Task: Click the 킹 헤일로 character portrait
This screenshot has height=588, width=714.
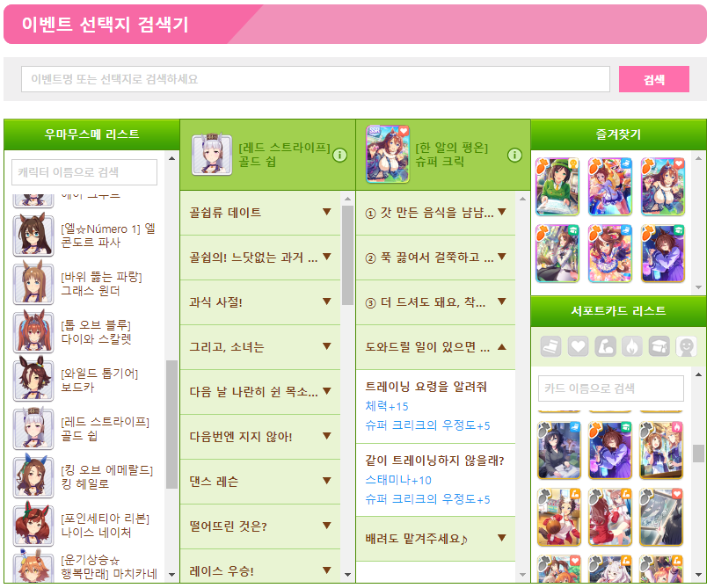Action: [x=33, y=477]
